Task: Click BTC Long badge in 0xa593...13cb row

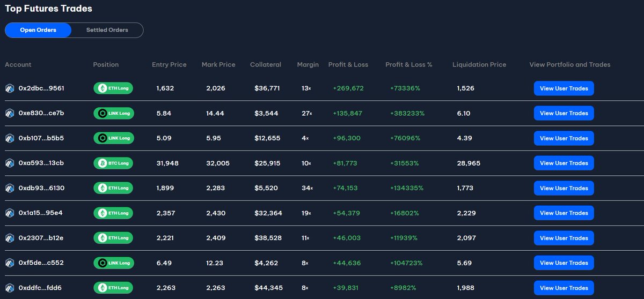Action: [113, 163]
